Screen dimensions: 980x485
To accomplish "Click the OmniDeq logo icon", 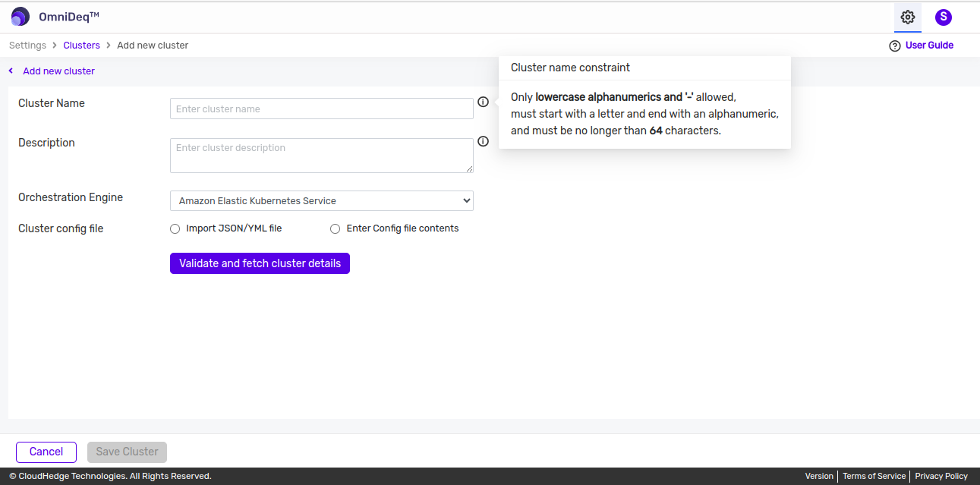I will (20, 17).
